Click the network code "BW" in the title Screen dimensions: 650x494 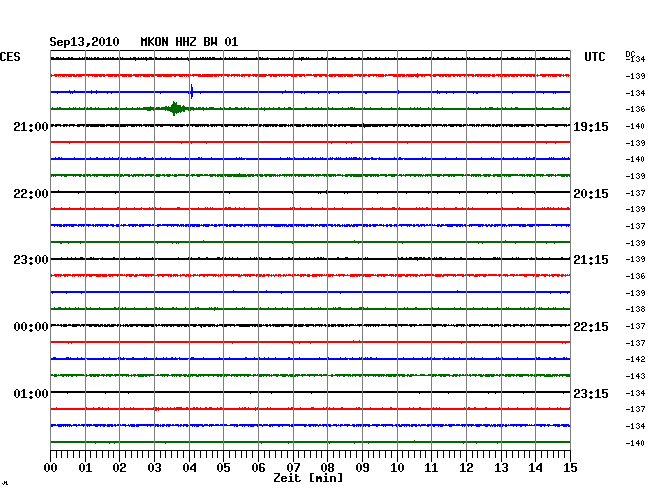tap(210, 42)
